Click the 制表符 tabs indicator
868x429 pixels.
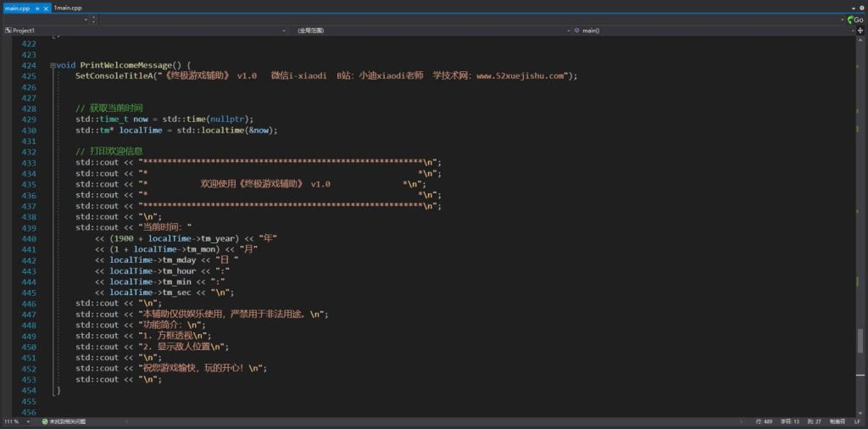(x=837, y=421)
